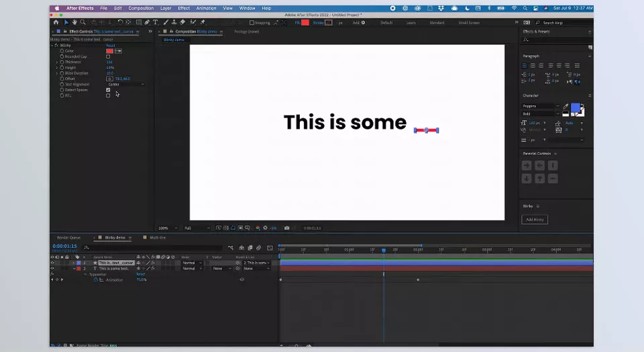This screenshot has height=352, width=644.
Task: Select the Selection arrow tool
Action: click(x=66, y=22)
